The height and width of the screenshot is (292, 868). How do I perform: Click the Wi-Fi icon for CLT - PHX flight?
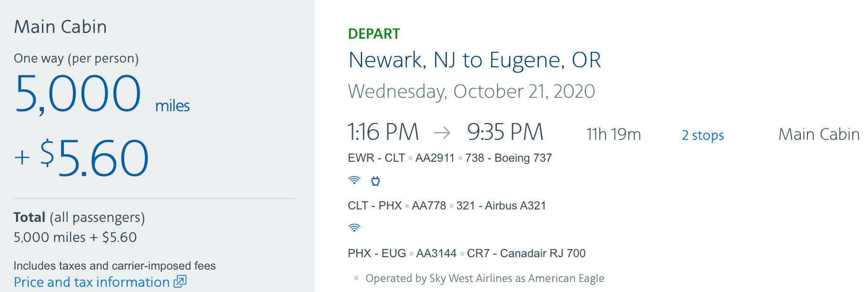(x=354, y=228)
